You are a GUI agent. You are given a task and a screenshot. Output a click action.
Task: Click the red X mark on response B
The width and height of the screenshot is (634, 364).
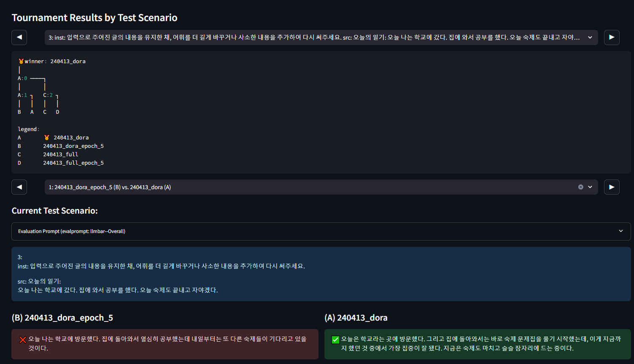coord(23,340)
